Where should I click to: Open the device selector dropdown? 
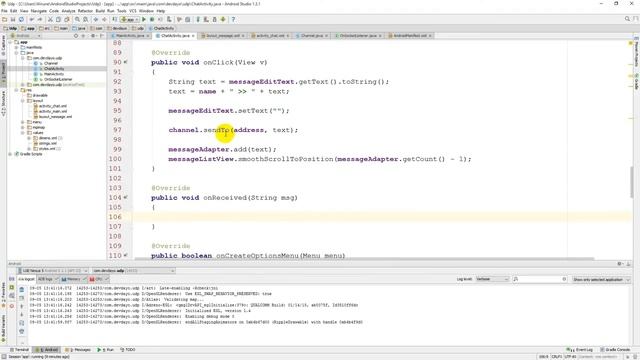pyautogui.click(x=53, y=271)
